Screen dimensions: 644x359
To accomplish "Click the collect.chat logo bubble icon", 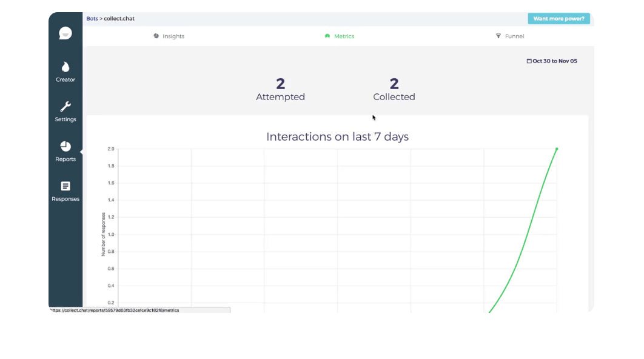I will point(65,33).
